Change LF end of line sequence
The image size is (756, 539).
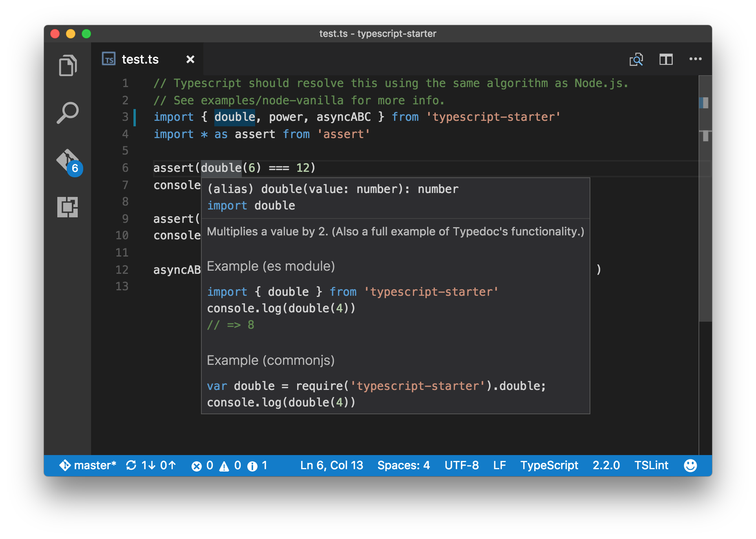pyautogui.click(x=499, y=465)
